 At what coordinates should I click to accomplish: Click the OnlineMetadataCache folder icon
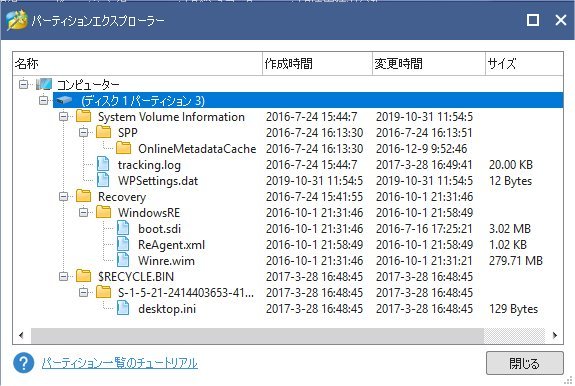coord(124,148)
